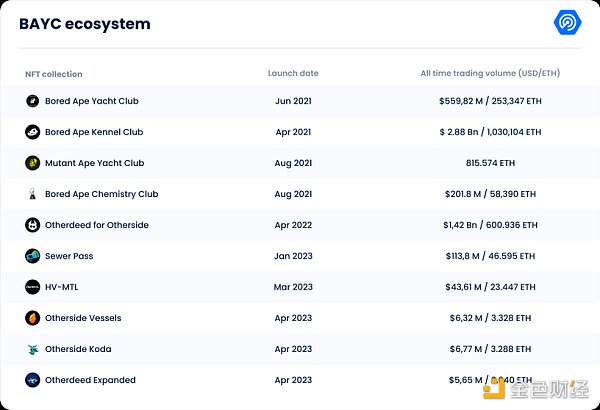The height and width of the screenshot is (410, 600).
Task: Click the Otherside Vessels flame icon
Action: click(x=33, y=318)
